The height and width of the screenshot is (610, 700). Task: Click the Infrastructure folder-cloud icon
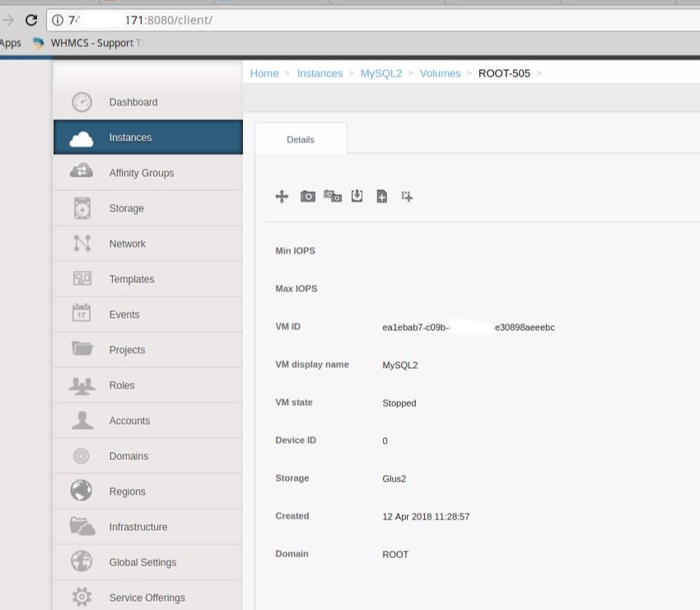coord(82,526)
